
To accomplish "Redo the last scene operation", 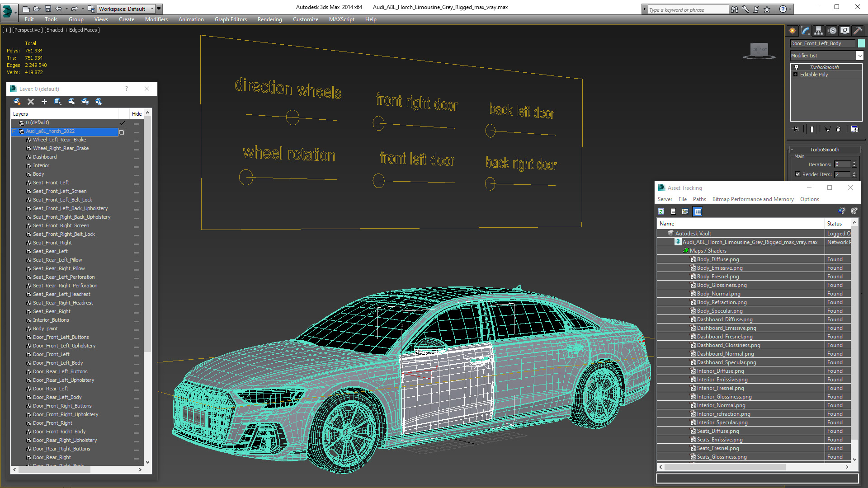I will 75,9.
